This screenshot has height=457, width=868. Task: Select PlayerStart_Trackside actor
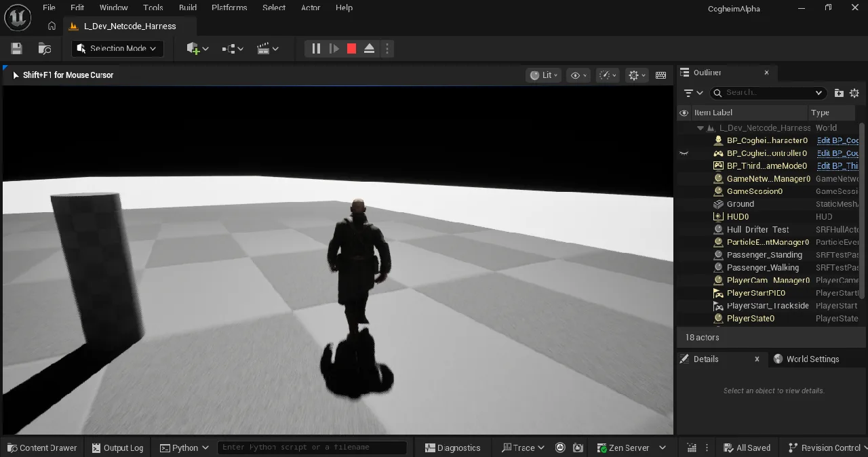767,306
